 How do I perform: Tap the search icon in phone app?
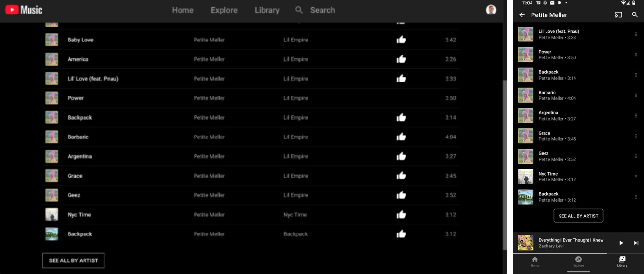click(x=635, y=15)
